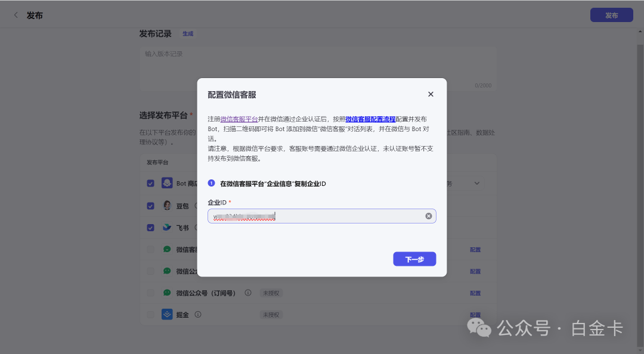Click the 下一步 button
644x354 pixels.
(414, 259)
